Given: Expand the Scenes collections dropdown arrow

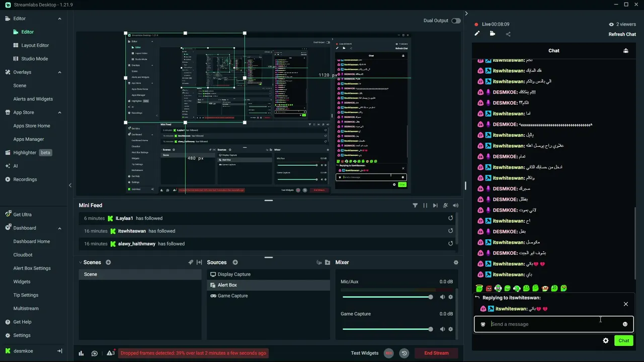Looking at the screenshot, I should [x=80, y=262].
